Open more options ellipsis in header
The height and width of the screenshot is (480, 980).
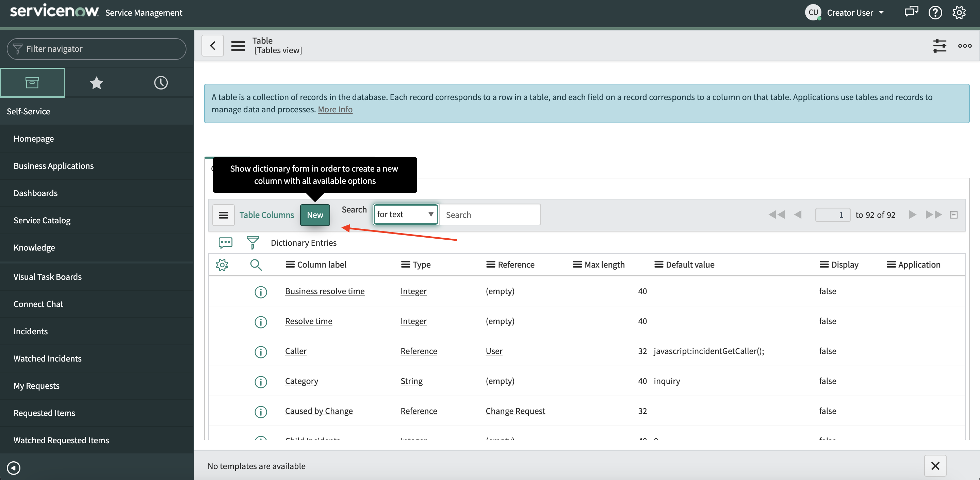point(964,46)
